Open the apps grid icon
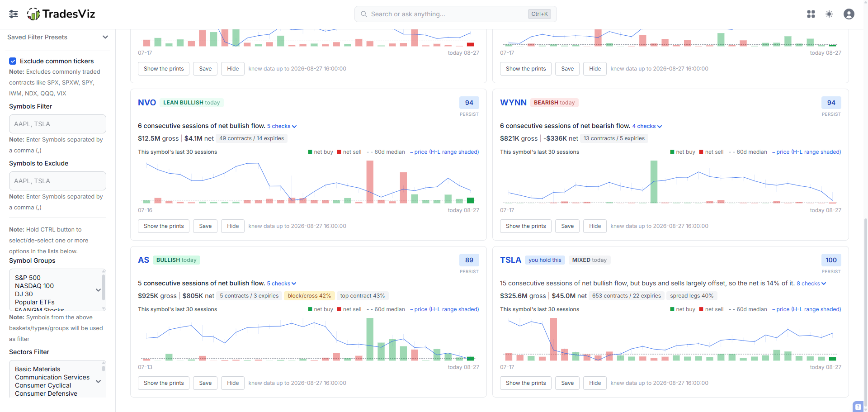The height and width of the screenshot is (412, 868). click(811, 14)
